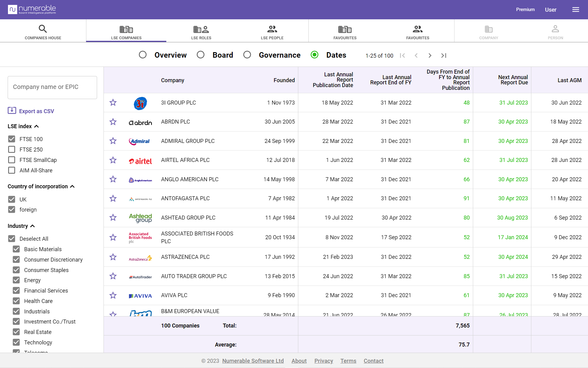
Task: Uncheck the foreign country checkbox
Action: tap(12, 209)
